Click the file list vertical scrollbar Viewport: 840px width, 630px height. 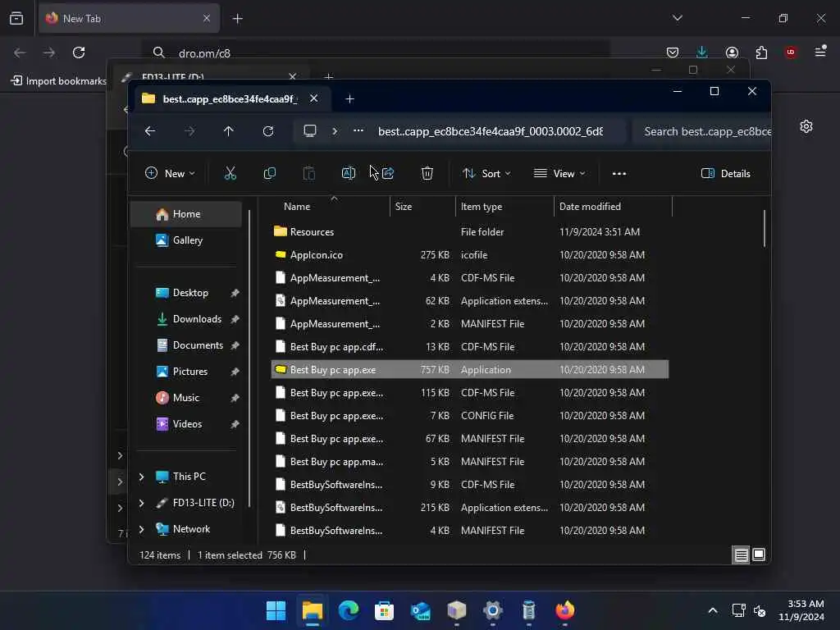point(765,229)
